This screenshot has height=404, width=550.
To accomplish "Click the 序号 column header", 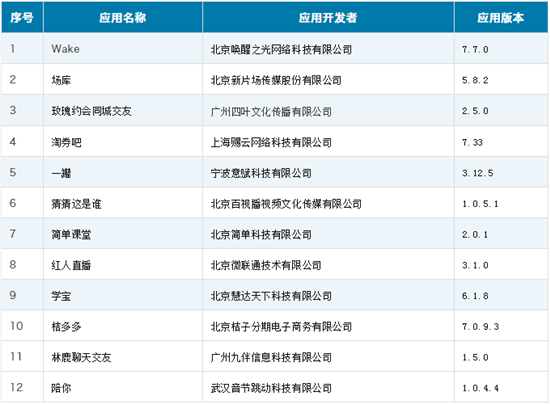I will [x=22, y=17].
